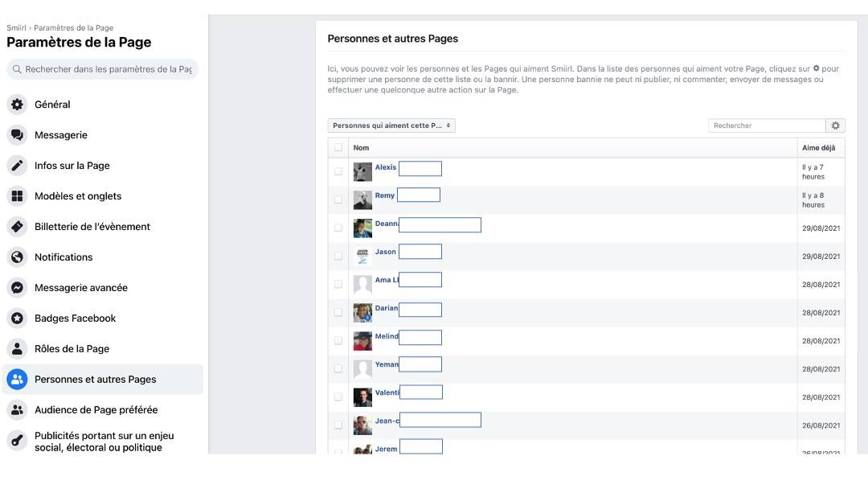Screen dimensions: 868x489
Task: Open the Notifications globe icon
Action: [18, 257]
